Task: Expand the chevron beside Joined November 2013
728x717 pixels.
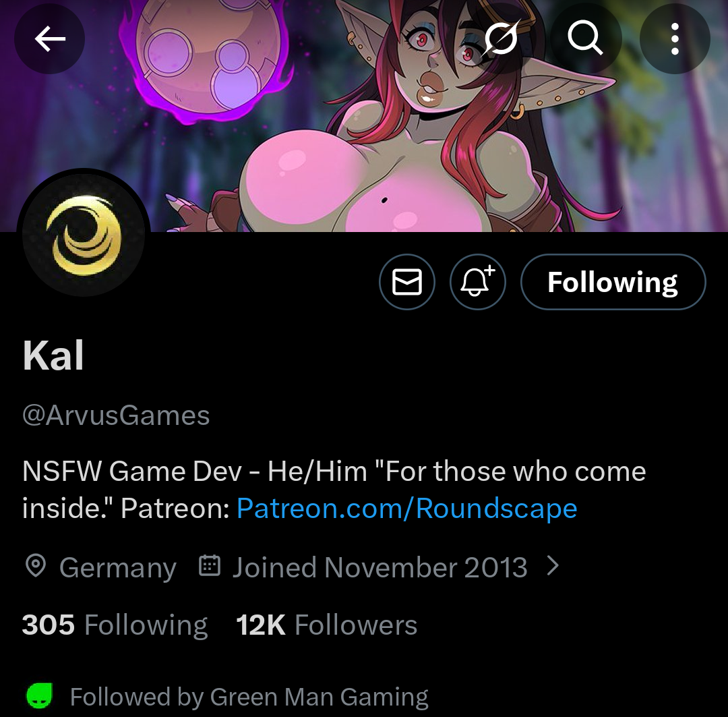Action: click(x=553, y=566)
